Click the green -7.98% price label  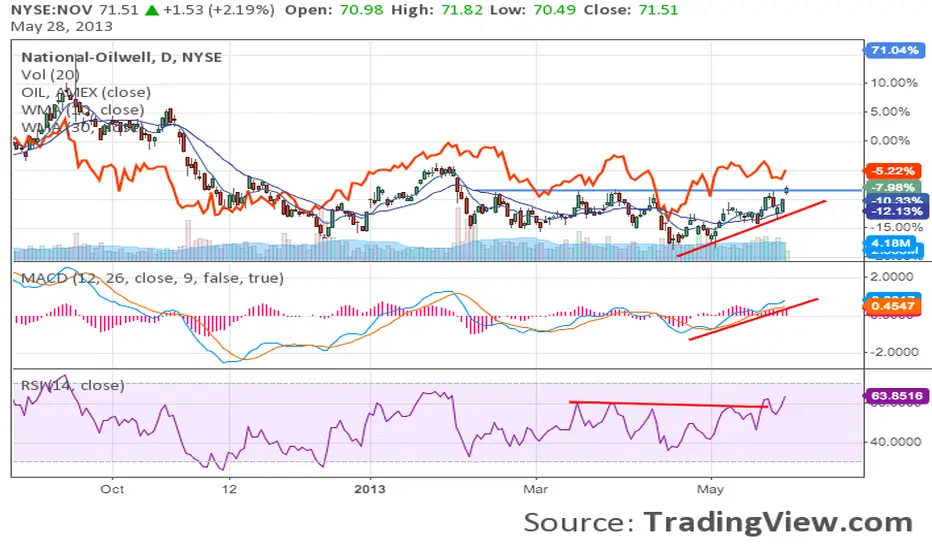click(x=893, y=187)
